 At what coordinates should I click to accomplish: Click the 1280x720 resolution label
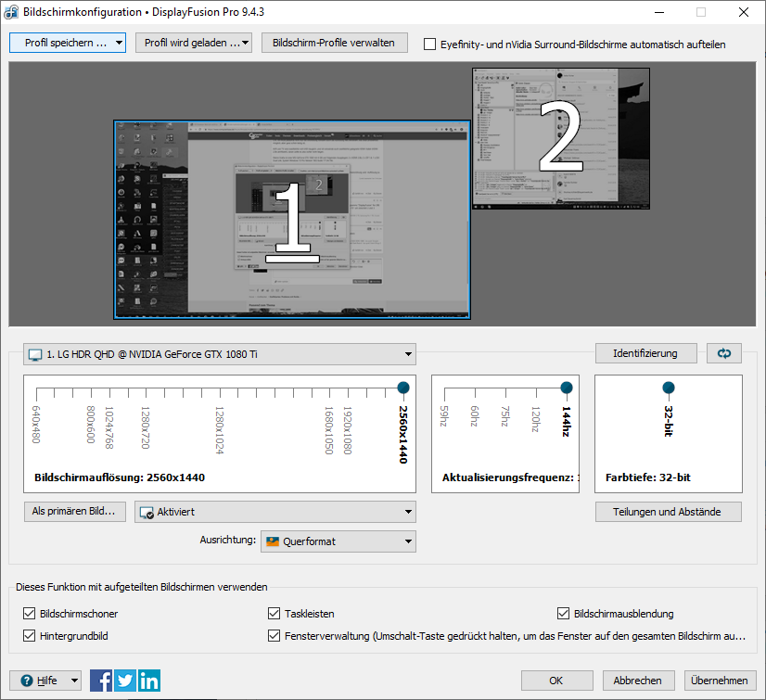[145, 427]
